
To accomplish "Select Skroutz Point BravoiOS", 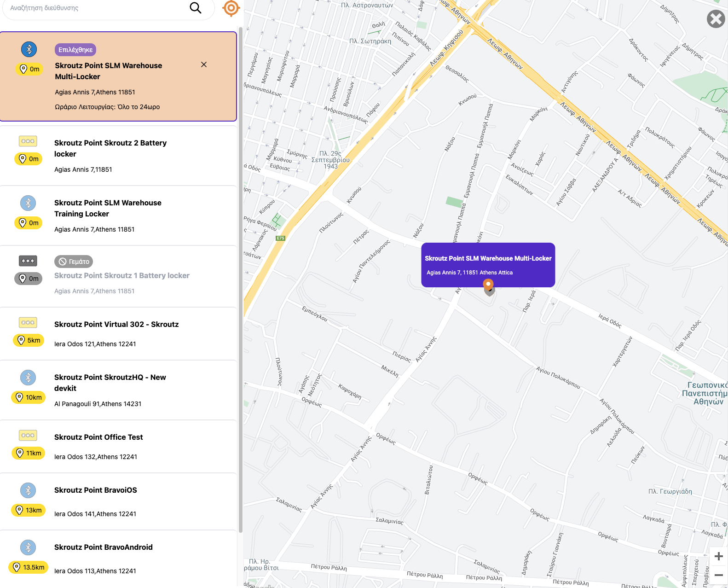I will coord(118,501).
